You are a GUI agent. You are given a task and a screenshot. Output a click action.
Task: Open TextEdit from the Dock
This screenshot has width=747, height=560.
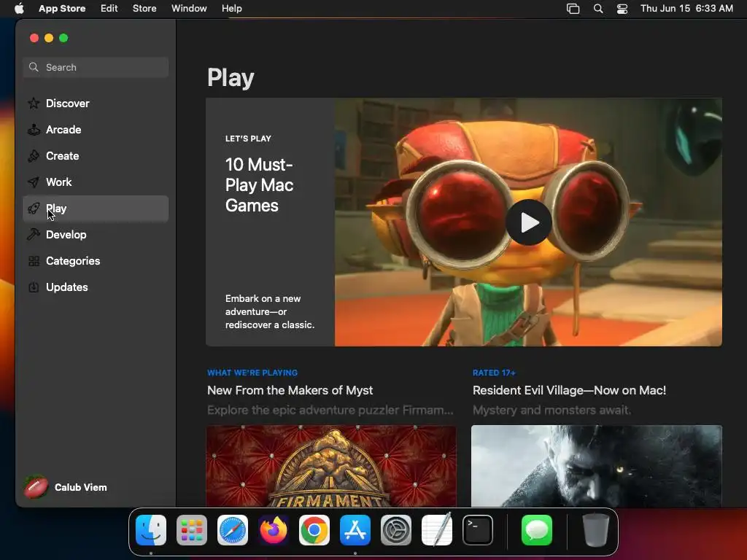tap(437, 530)
